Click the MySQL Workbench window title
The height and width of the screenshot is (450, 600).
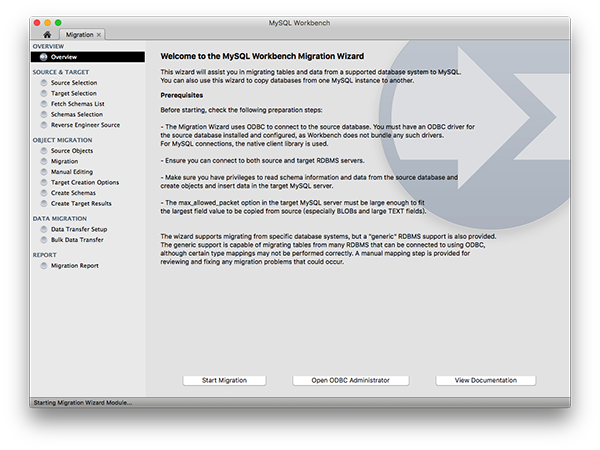299,23
